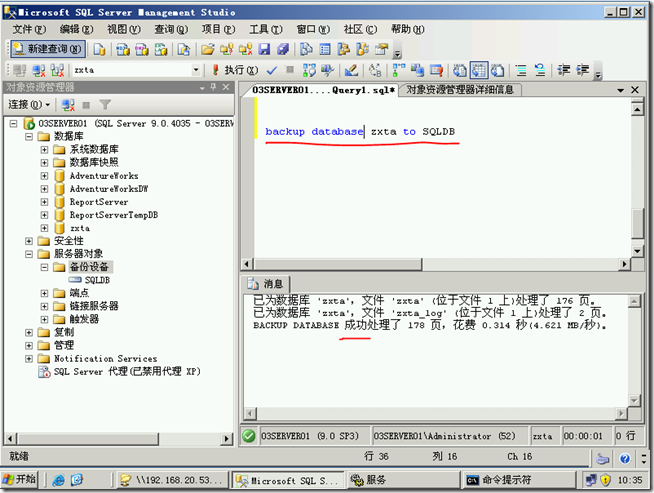Click the Open File folder icon
The width and height of the screenshot is (654, 493).
click(207, 49)
